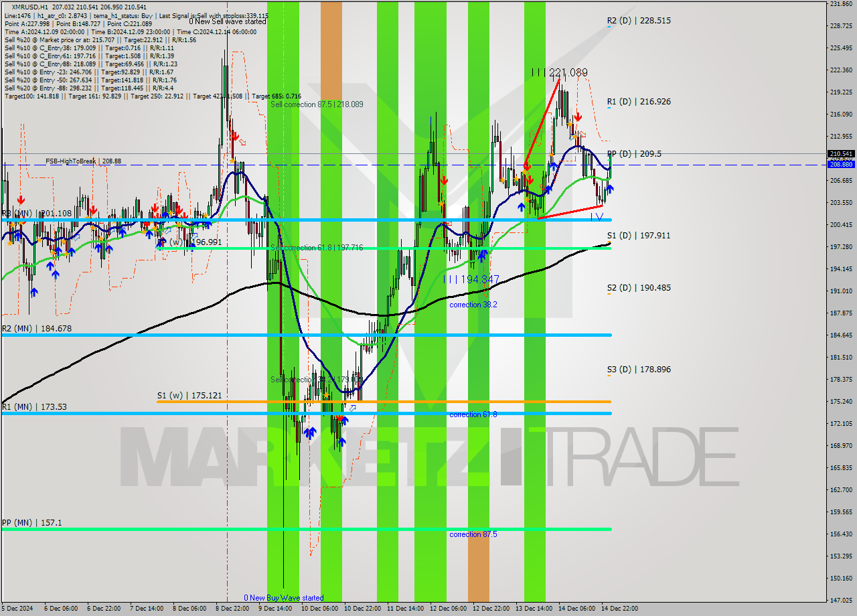Click the 12 Dec 06:00 time label
The image size is (857, 616).
449,609
